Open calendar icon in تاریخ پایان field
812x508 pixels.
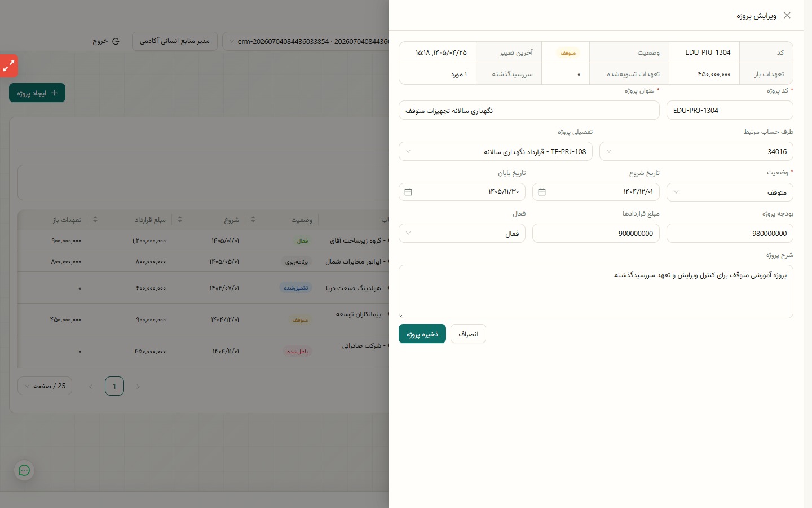[x=408, y=192]
